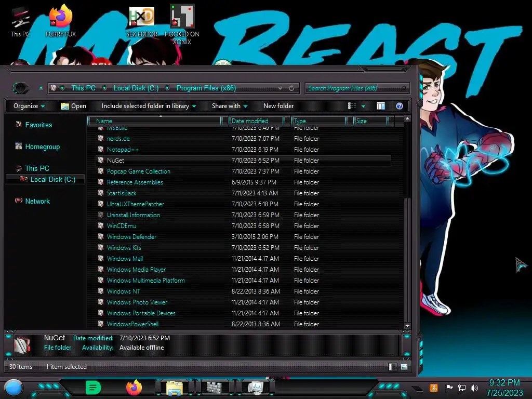Click the Windows Media Player folder icon
The height and width of the screenshot is (399, 532).
pyautogui.click(x=101, y=269)
